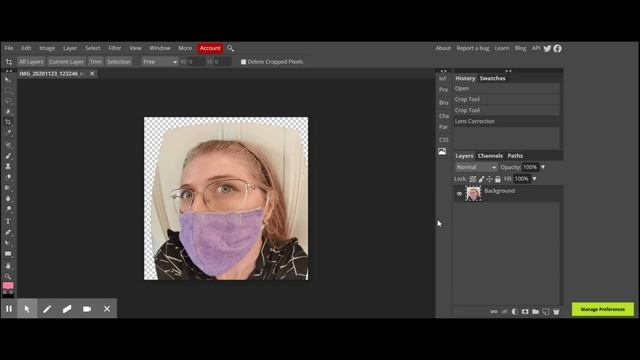Open the File menu
640x360 pixels.
pos(9,48)
